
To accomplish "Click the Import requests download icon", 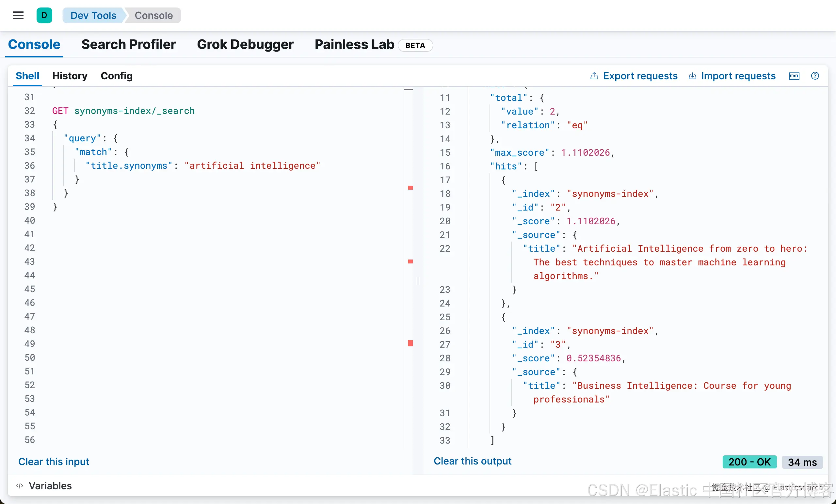I will click(692, 76).
